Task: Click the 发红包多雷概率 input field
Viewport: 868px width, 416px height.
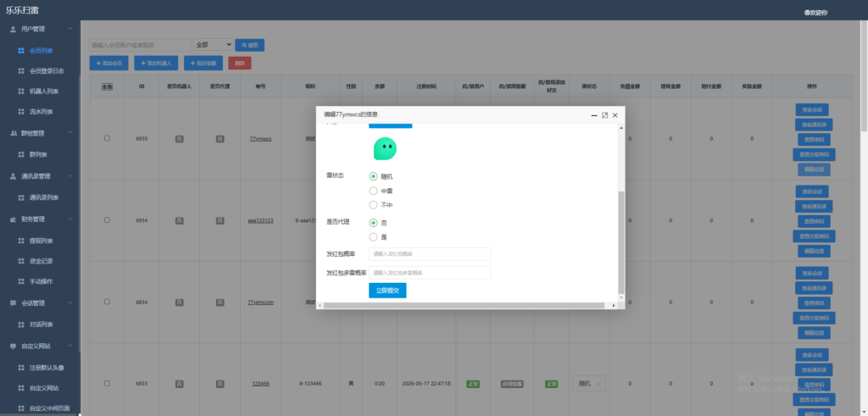Action: [430, 273]
